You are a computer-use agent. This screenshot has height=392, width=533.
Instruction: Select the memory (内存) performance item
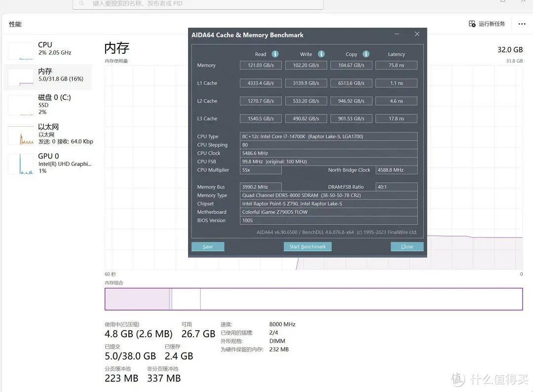click(x=48, y=77)
